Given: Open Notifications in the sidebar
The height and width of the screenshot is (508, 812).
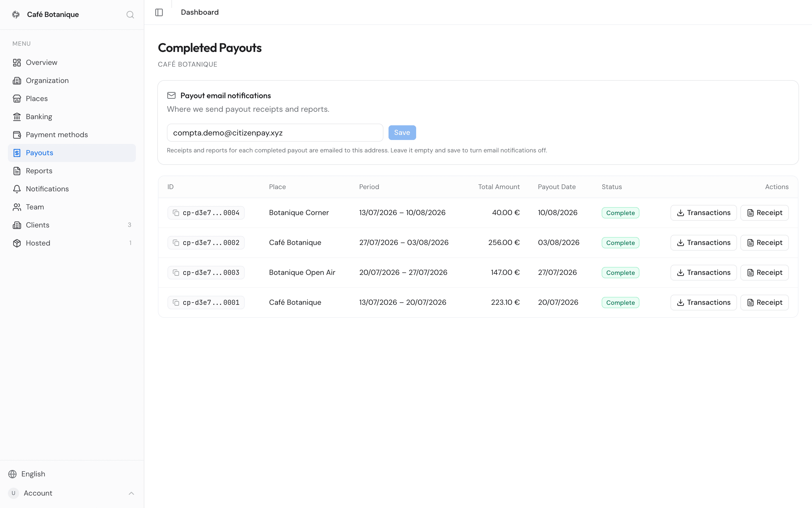Looking at the screenshot, I should (72, 189).
